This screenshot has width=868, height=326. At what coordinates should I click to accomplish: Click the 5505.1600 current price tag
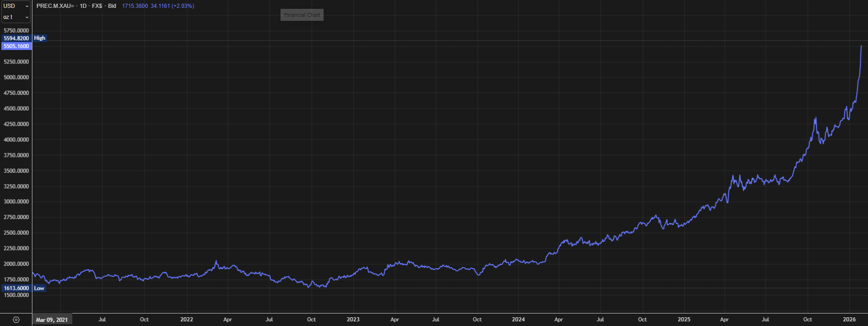pos(16,46)
